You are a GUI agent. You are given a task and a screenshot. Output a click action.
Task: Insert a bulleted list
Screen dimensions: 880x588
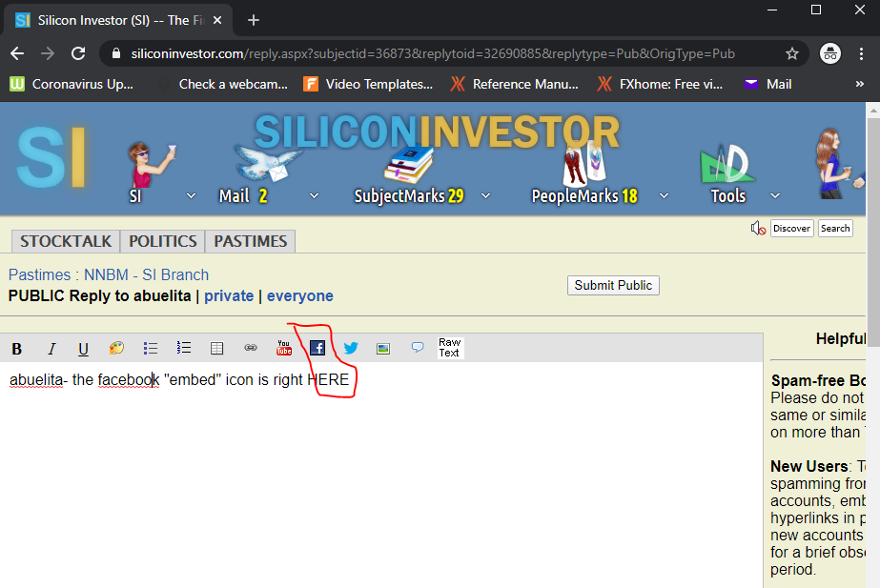click(x=151, y=349)
